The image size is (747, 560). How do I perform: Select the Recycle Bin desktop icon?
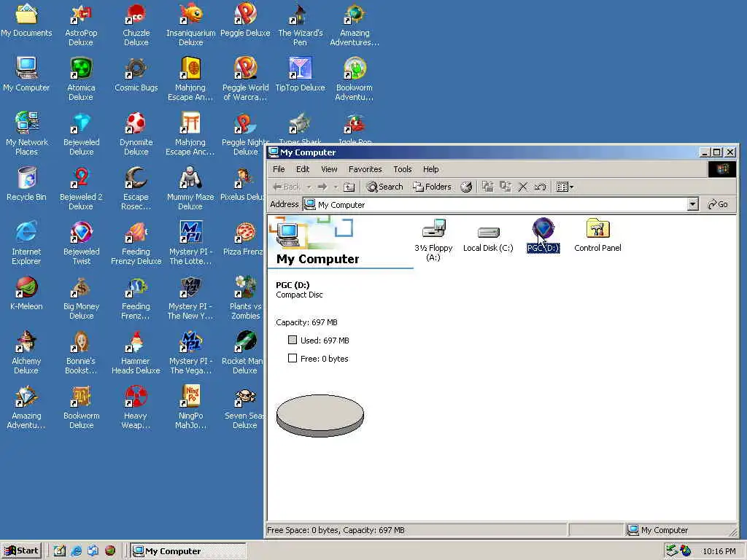[x=27, y=184]
